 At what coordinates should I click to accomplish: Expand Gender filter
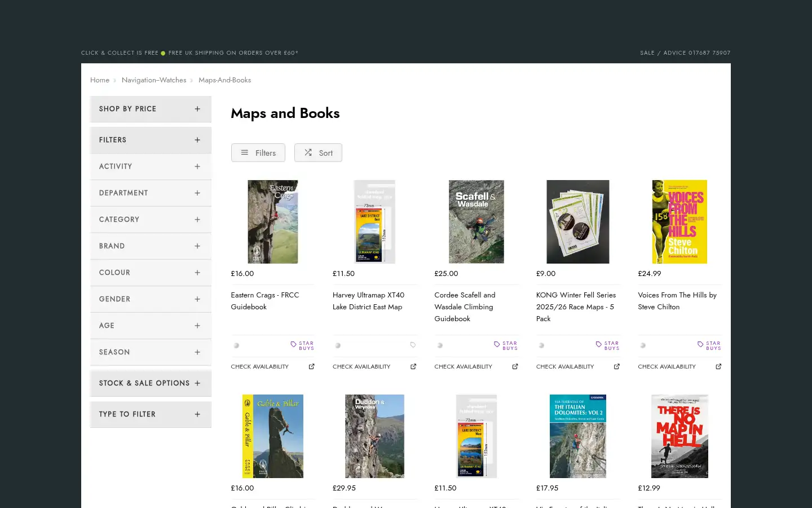(151, 299)
